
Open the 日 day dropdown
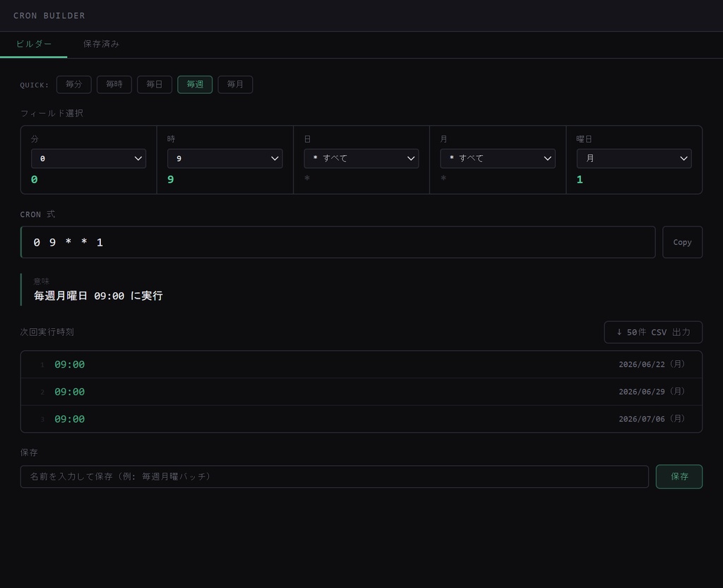(x=361, y=159)
